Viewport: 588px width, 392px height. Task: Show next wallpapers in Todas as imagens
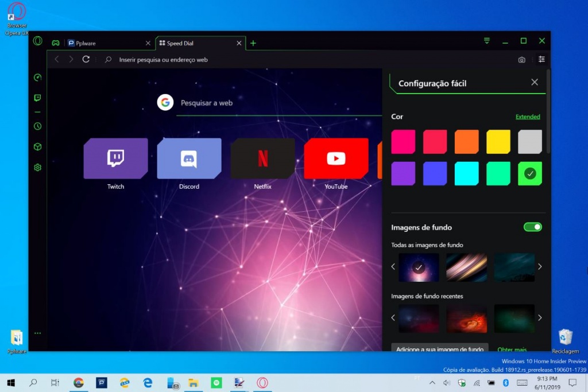click(x=540, y=267)
